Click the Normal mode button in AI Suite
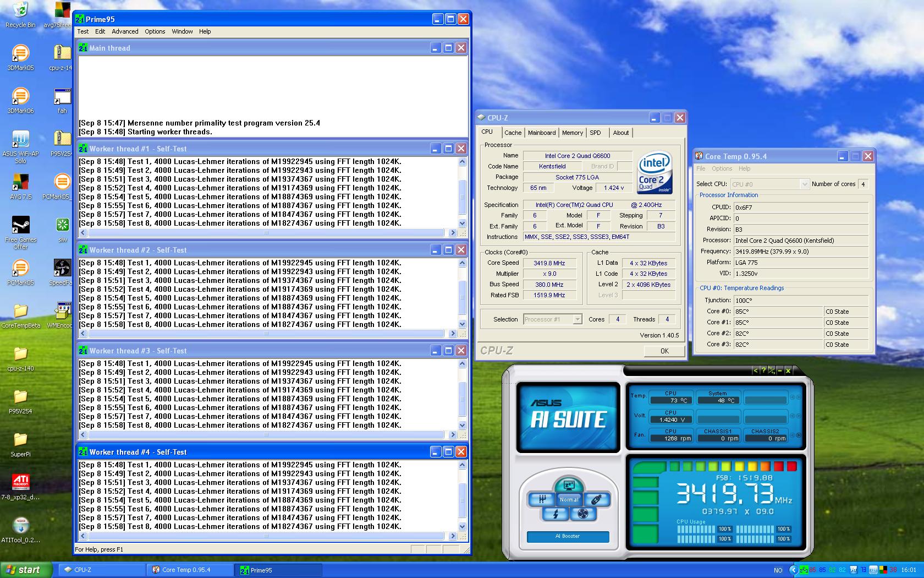Viewport: 924px width, 578px height. coord(569,500)
